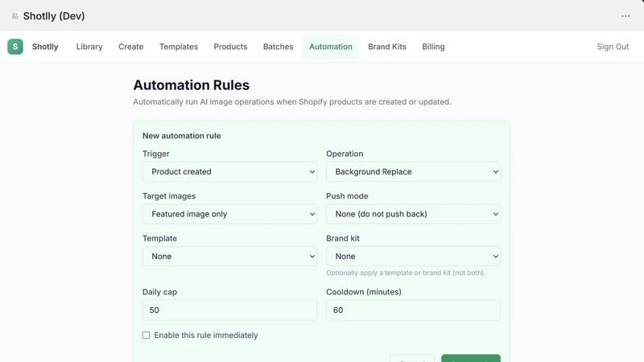
Task: Select the Automation tab
Action: 331,47
